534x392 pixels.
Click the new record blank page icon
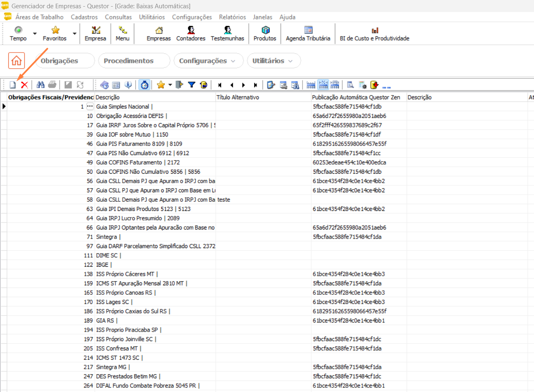[x=13, y=85]
